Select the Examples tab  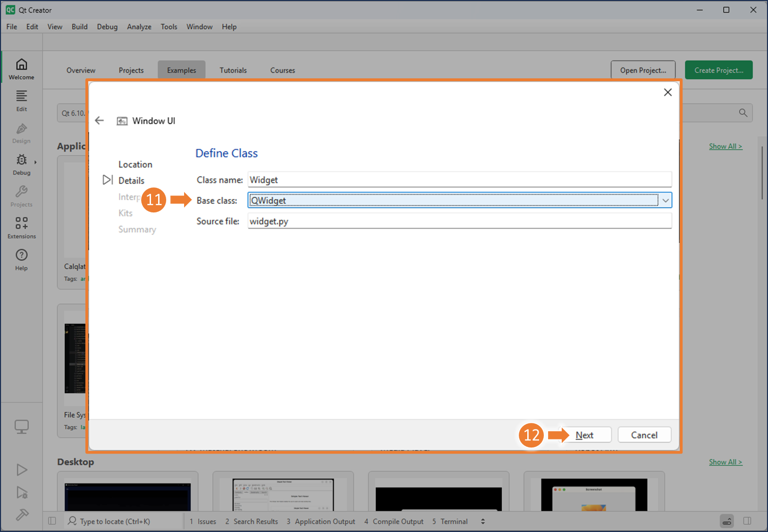(x=181, y=70)
